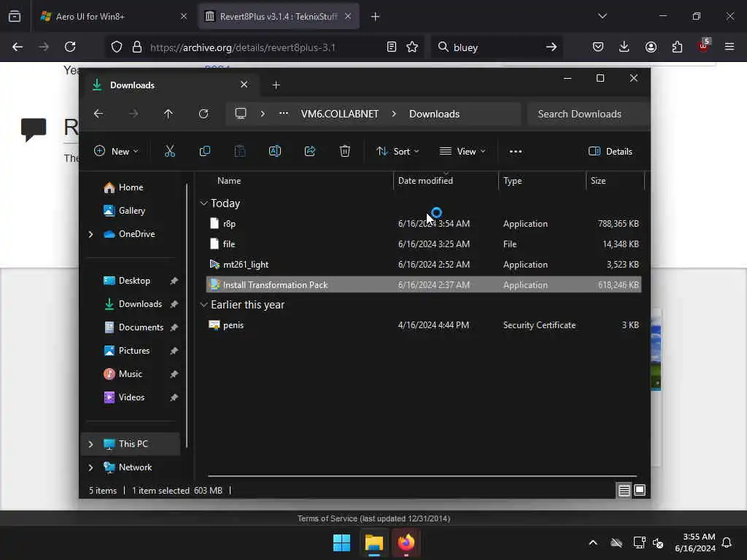This screenshot has width=747, height=560.
Task: Select the mt261_light application
Action: point(423,264)
